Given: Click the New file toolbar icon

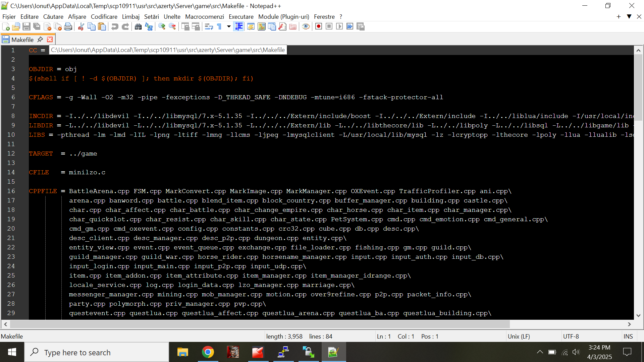Looking at the screenshot, I should (6, 27).
